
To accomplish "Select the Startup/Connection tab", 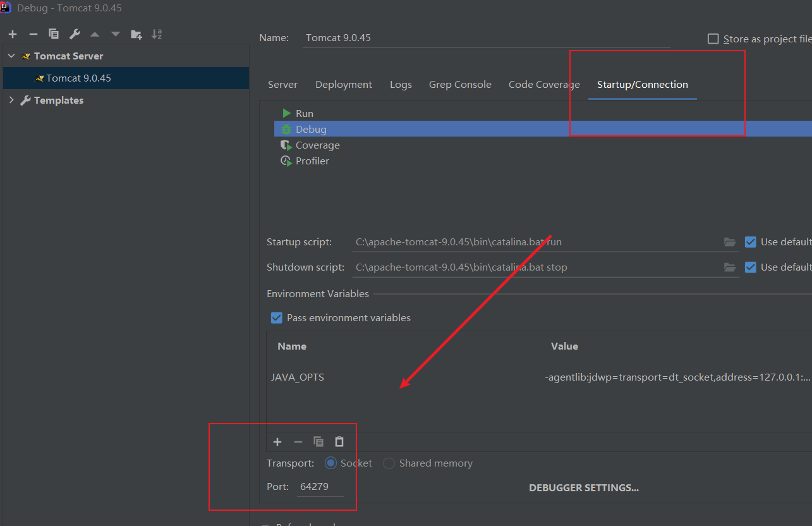I will point(643,85).
